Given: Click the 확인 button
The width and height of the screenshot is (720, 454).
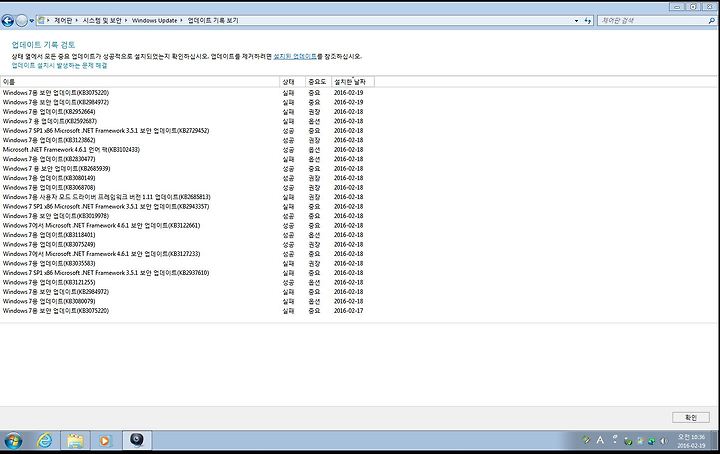Looking at the screenshot, I should pos(691,417).
